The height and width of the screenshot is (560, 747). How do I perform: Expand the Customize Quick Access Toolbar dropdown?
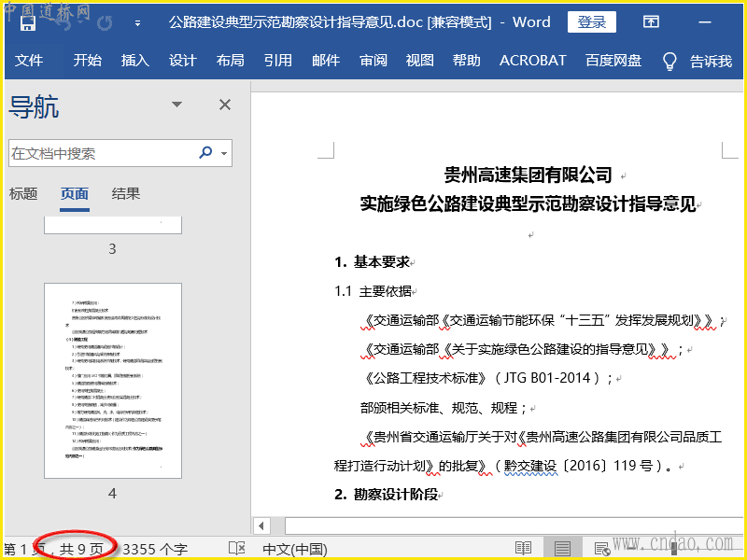point(138,22)
